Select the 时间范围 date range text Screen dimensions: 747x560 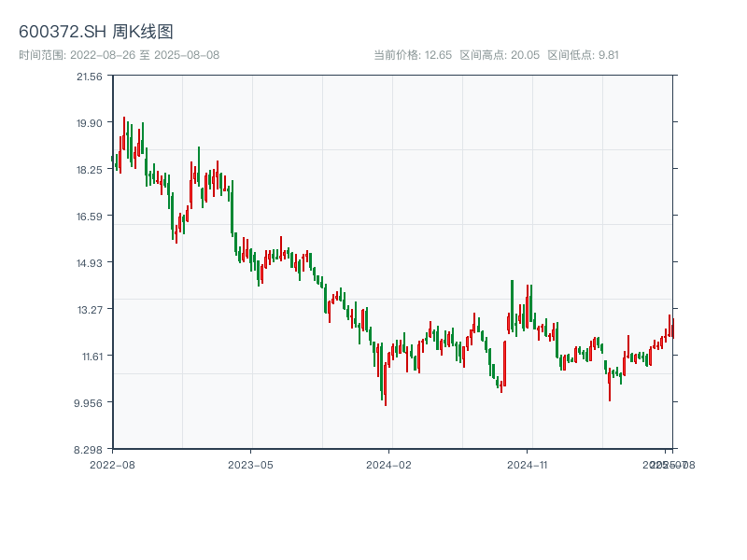[120, 55]
